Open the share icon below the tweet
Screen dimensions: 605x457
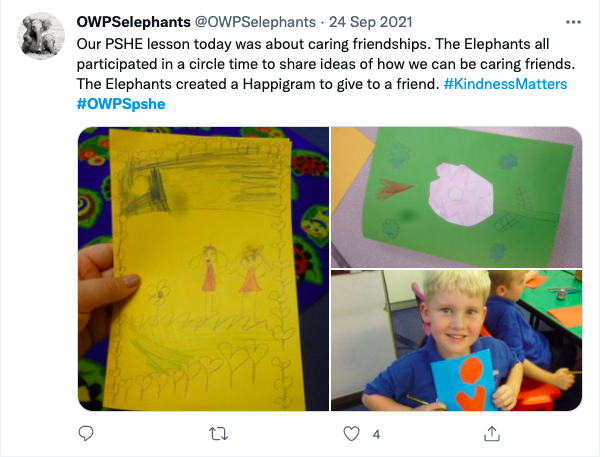(492, 434)
